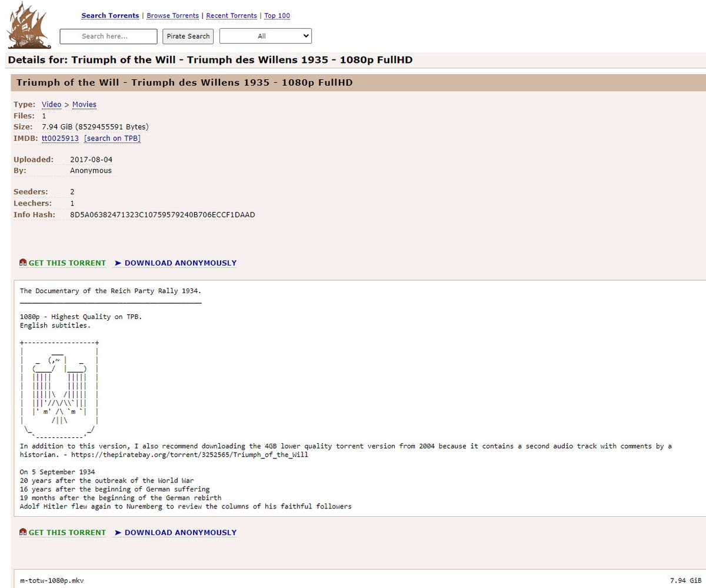This screenshot has height=588, width=706.
Task: Click the green arrow before lower DOWNLOAD ANONYMOUSLY
Action: pyautogui.click(x=118, y=532)
